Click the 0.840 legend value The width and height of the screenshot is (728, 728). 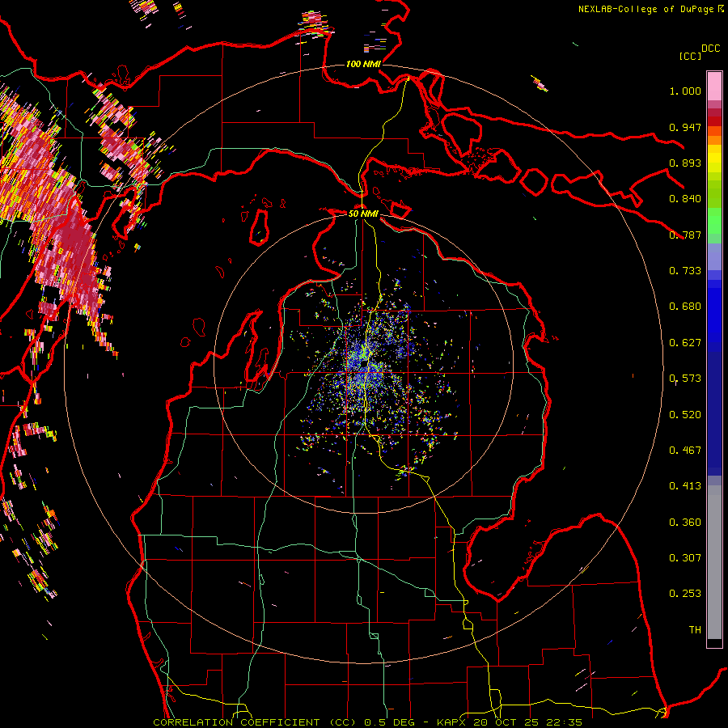[685, 199]
